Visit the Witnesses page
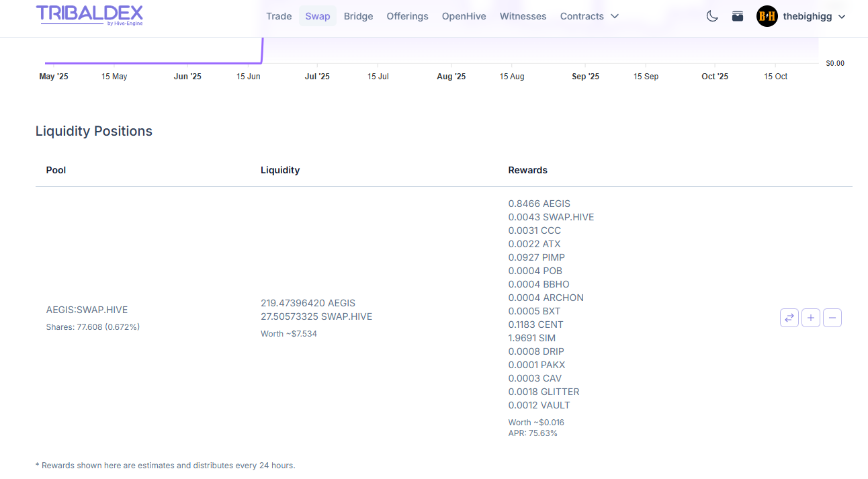 tap(523, 16)
